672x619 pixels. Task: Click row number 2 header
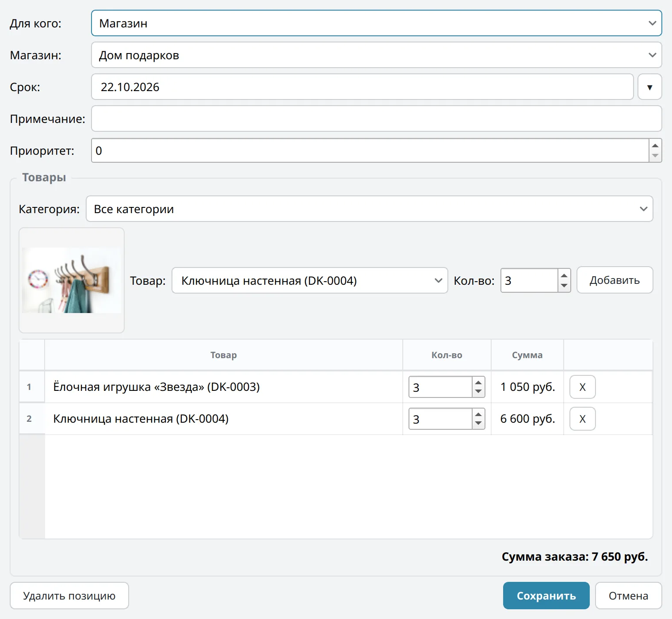32,419
